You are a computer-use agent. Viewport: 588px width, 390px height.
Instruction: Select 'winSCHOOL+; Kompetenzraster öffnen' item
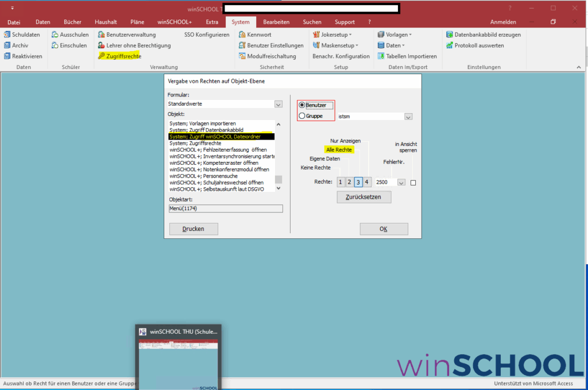(x=221, y=163)
